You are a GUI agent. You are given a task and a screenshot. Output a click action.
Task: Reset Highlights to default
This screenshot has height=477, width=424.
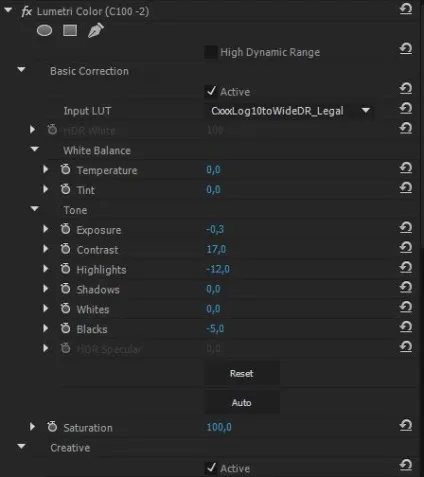406,267
